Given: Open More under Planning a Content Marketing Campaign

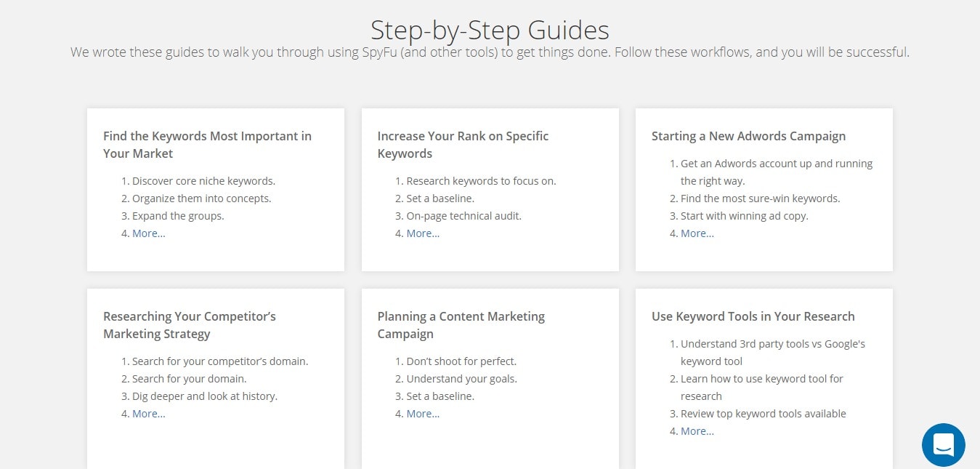Looking at the screenshot, I should [x=423, y=414].
